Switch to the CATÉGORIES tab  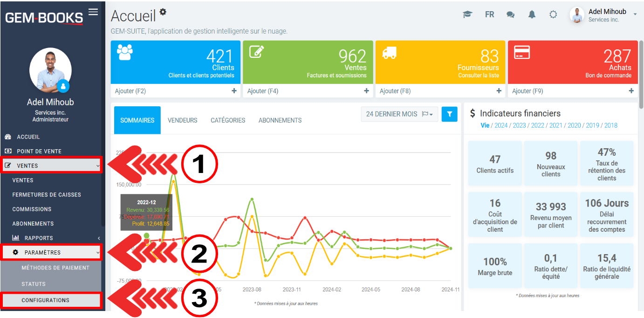pyautogui.click(x=228, y=120)
